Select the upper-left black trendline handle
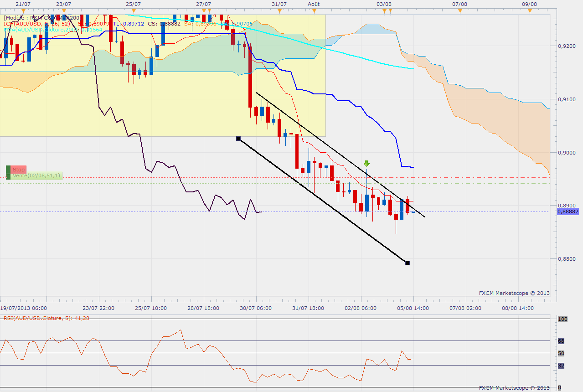This screenshot has width=583, height=392. point(238,138)
